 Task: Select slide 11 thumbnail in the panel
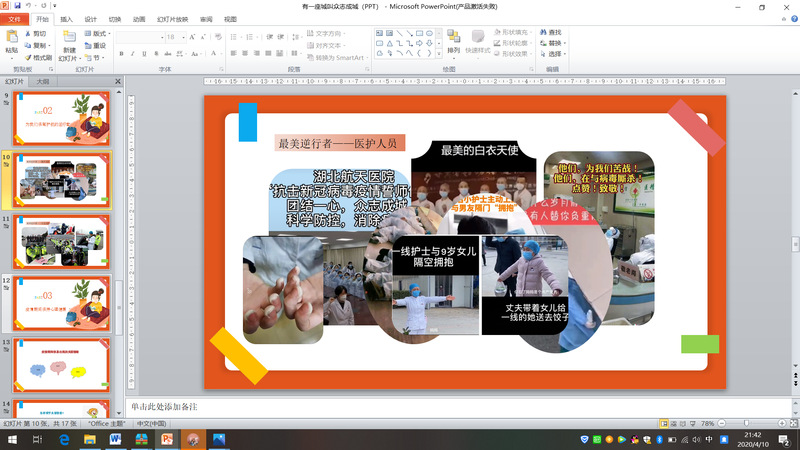tap(62, 241)
